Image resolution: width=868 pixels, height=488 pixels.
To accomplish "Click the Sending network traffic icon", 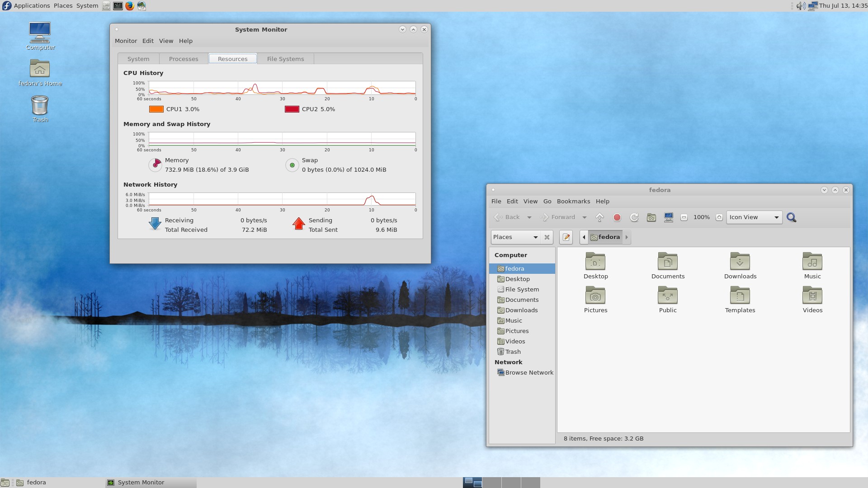I will coord(298,224).
